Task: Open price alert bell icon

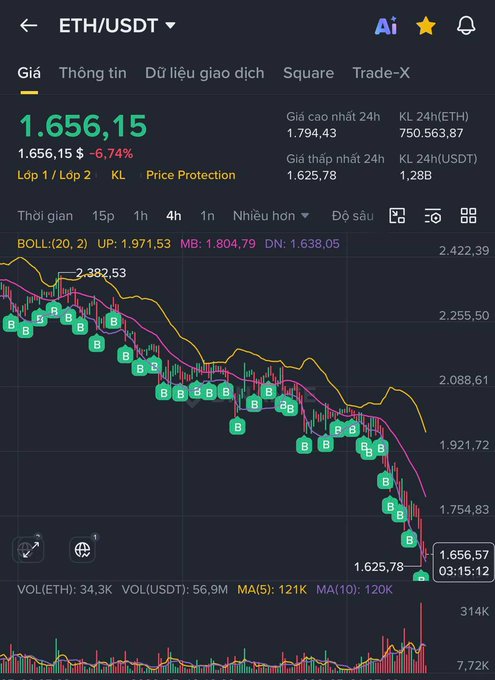Action: [466, 26]
